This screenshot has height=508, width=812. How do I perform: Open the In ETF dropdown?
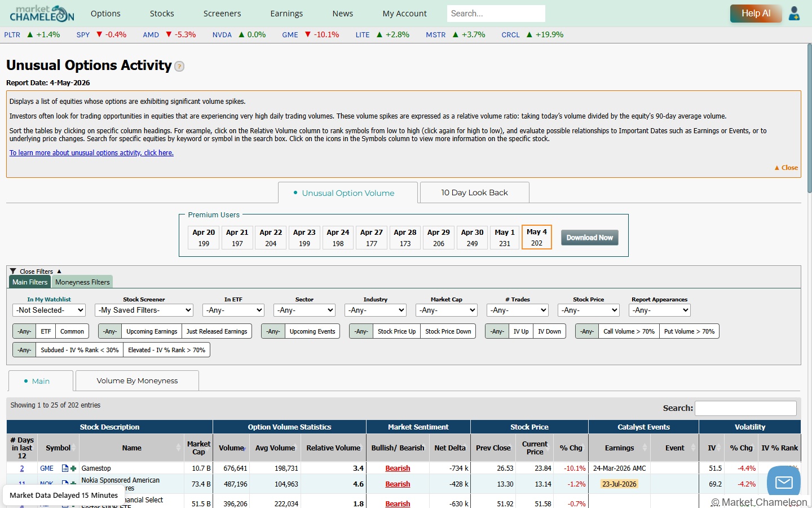pyautogui.click(x=233, y=310)
